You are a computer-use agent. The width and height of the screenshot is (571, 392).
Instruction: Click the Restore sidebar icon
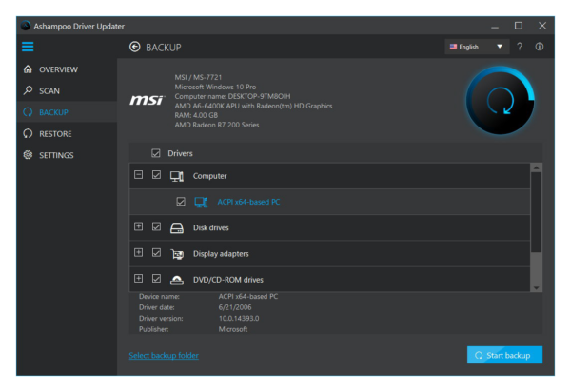point(28,133)
